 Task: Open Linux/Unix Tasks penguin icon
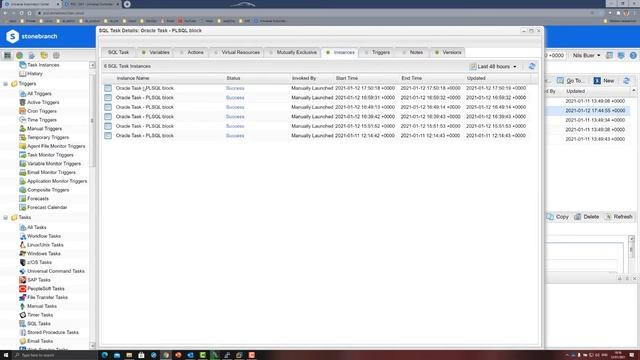[23, 245]
